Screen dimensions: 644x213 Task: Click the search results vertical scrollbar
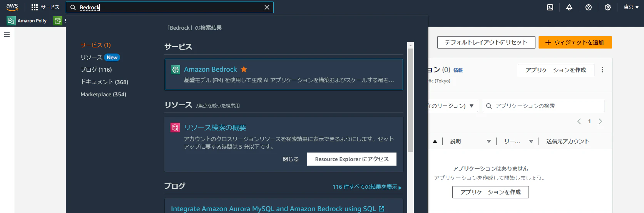coord(410,100)
